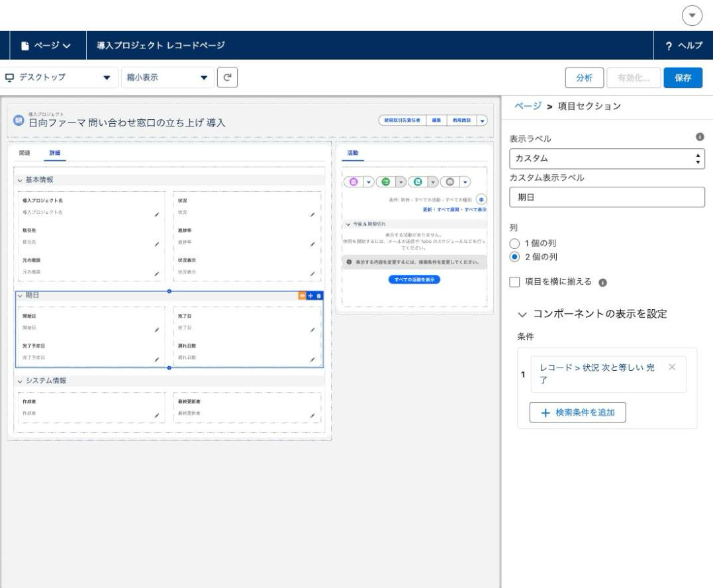Open the more actions dropdown next to 新規商談
Image resolution: width=713 pixels, height=588 pixels.
pos(482,121)
